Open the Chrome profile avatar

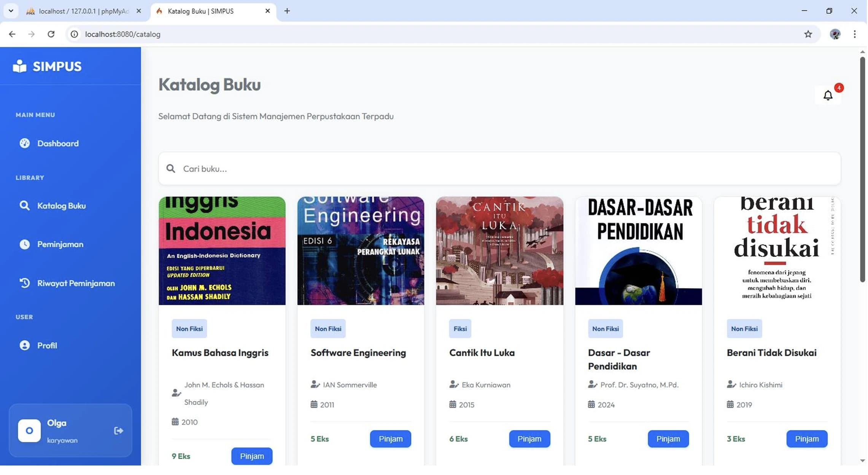tap(835, 34)
